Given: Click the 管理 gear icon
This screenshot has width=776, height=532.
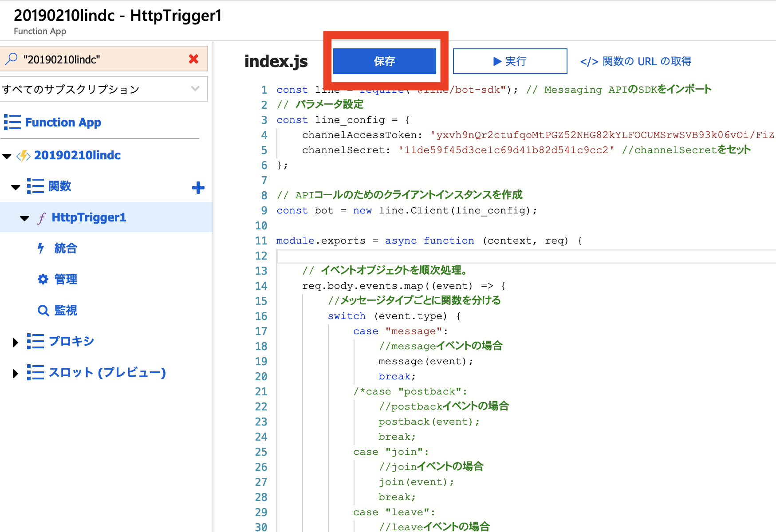Looking at the screenshot, I should [43, 279].
